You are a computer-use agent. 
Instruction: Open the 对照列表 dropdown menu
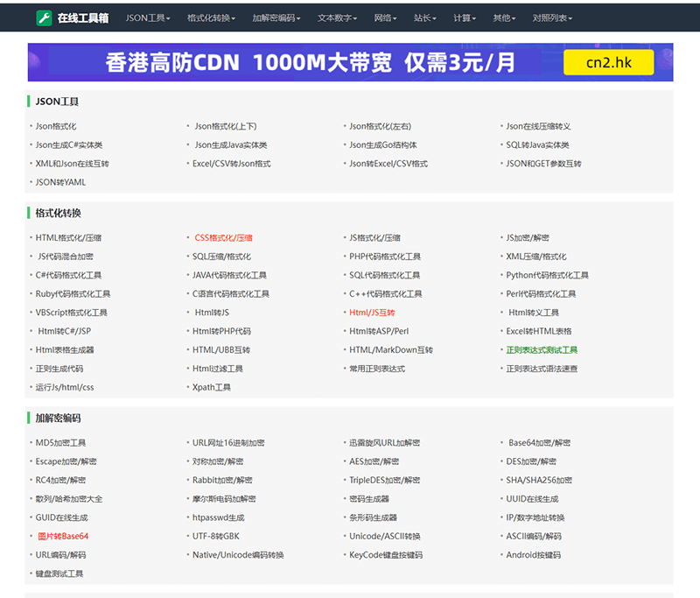coord(552,18)
